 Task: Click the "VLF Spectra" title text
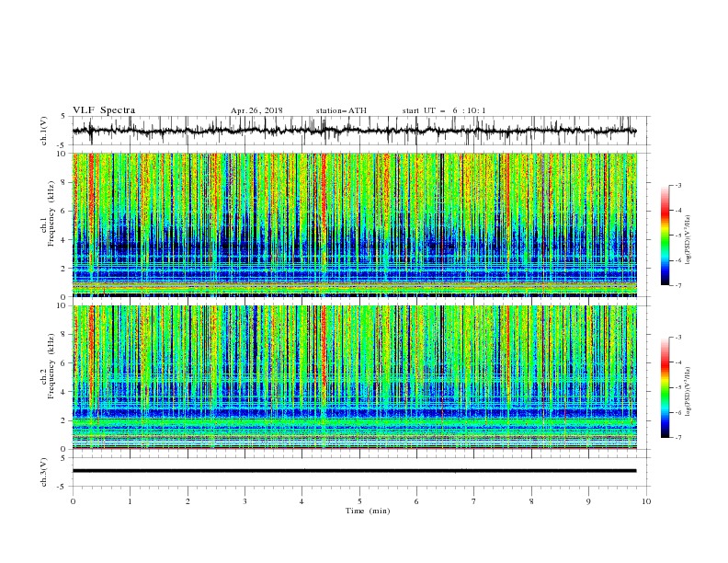click(104, 110)
